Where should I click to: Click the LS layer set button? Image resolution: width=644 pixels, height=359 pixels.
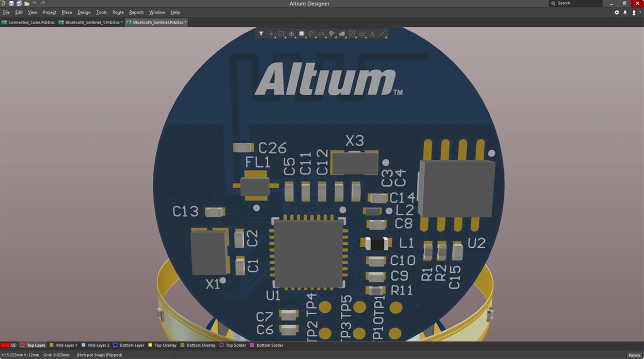click(14, 345)
